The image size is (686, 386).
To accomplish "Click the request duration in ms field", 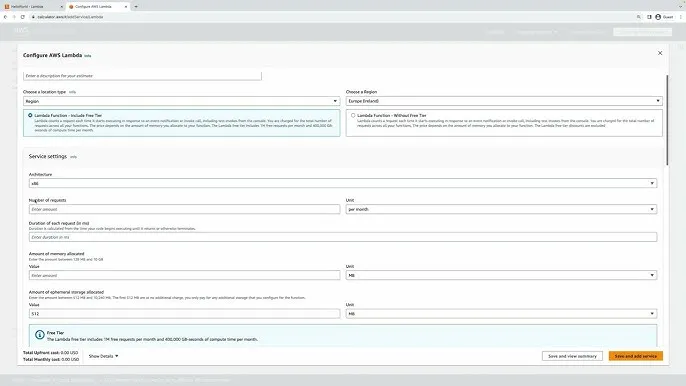I will point(343,237).
